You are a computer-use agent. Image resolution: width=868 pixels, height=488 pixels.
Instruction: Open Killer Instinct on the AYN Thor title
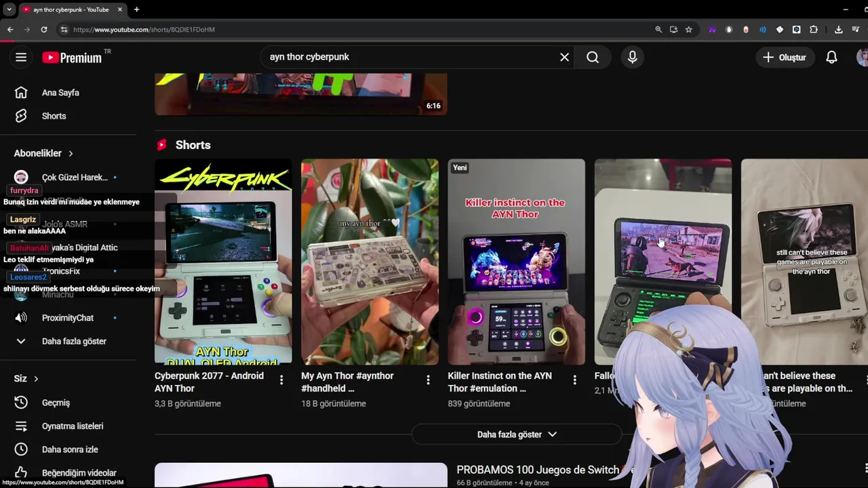(500, 382)
